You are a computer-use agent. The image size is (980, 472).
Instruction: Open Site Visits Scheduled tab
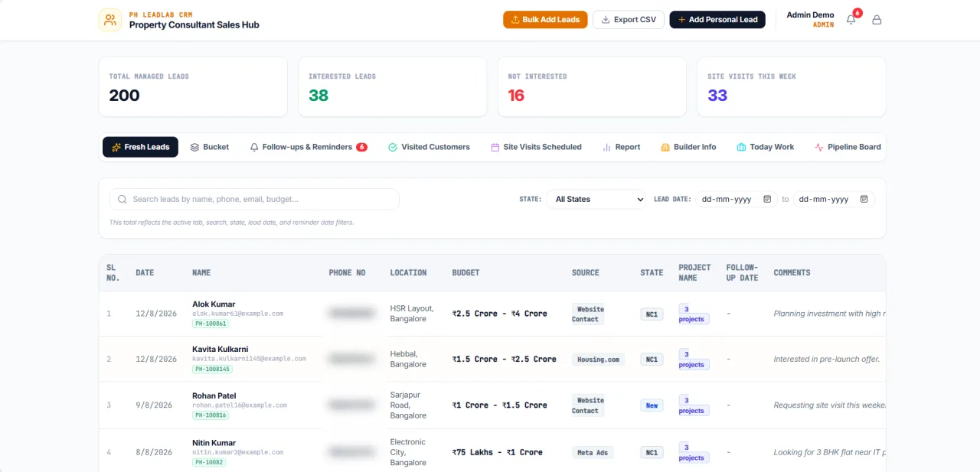point(536,147)
